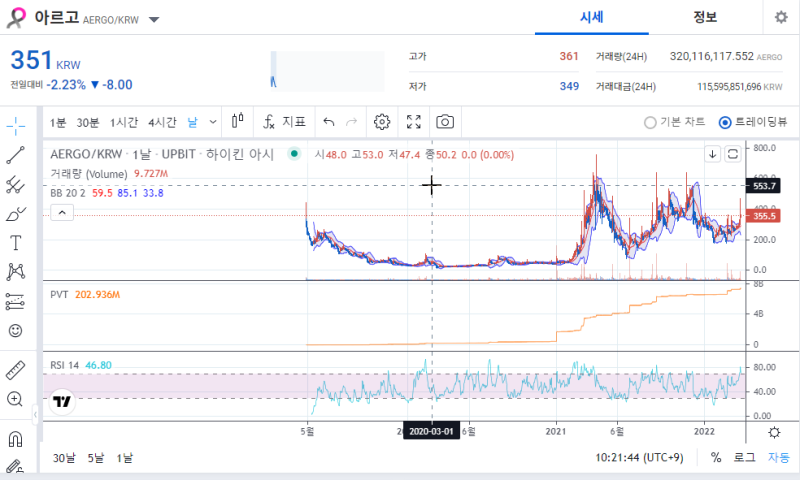The image size is (800, 480).
Task: Click the down-arrow button in chart header
Action: tap(713, 154)
